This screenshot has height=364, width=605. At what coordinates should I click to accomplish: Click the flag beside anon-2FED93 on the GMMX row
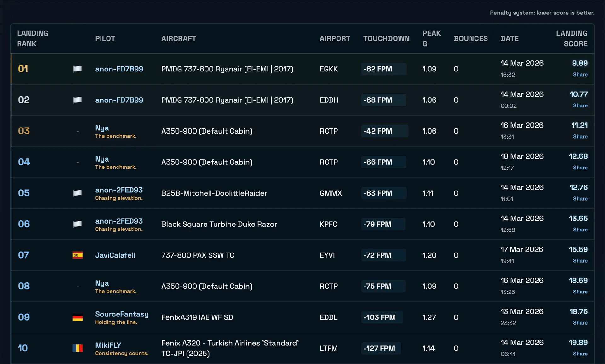coord(78,193)
